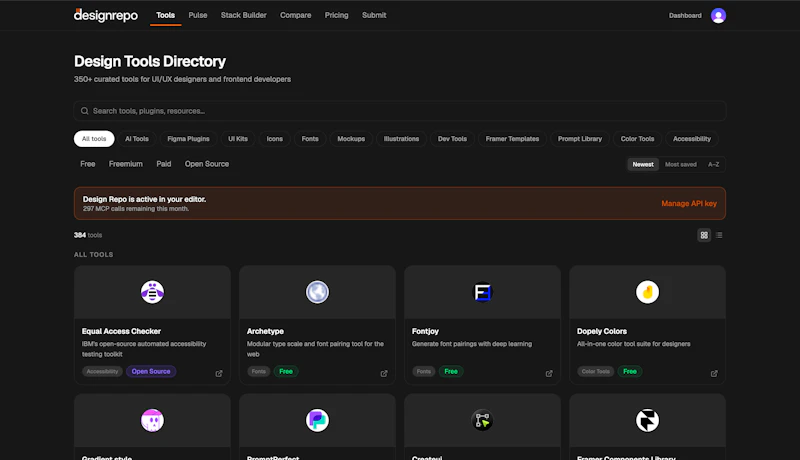The width and height of the screenshot is (800, 460).
Task: Click the Open Source badge on Equal Access Checker
Action: (x=151, y=371)
